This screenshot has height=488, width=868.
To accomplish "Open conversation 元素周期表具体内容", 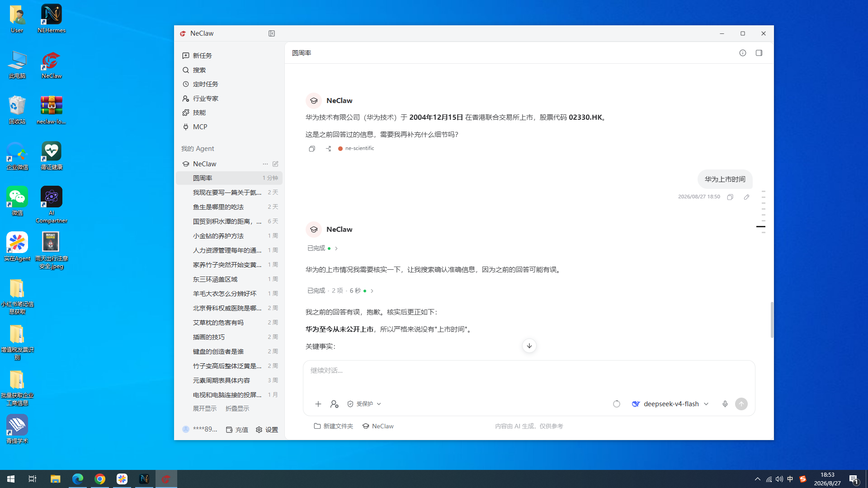I will point(229,380).
